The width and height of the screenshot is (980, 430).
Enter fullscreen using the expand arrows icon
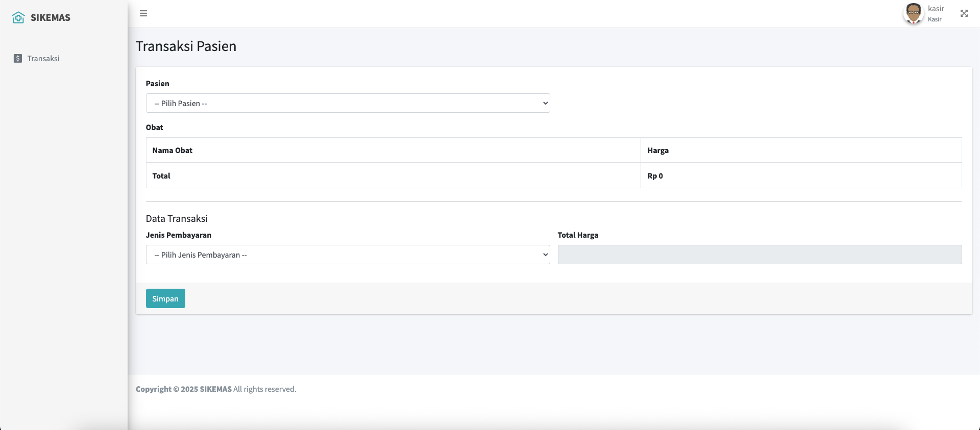964,13
